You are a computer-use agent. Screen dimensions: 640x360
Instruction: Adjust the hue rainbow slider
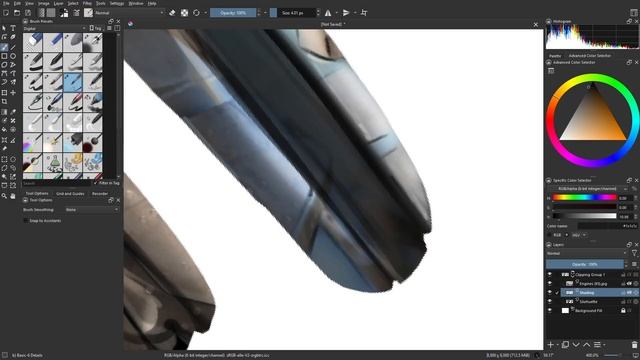coord(584,198)
